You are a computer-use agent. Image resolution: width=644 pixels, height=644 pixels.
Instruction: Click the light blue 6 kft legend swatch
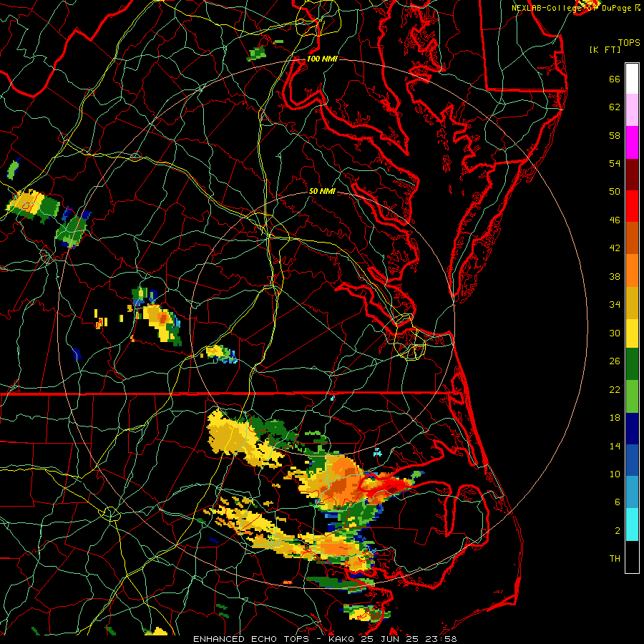632,492
